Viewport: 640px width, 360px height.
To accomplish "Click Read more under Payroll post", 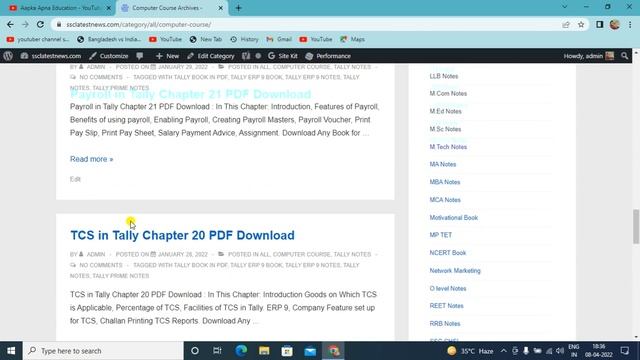I will coord(91,159).
